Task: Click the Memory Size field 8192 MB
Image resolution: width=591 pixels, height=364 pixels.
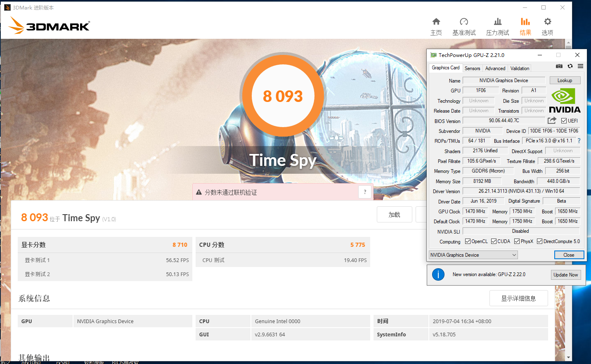Action: [x=482, y=181]
